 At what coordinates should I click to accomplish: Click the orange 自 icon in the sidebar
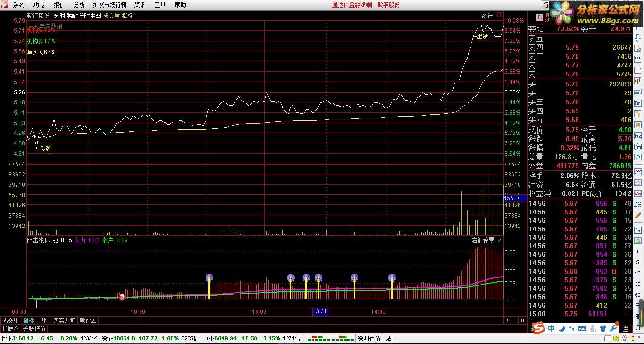pos(638,125)
